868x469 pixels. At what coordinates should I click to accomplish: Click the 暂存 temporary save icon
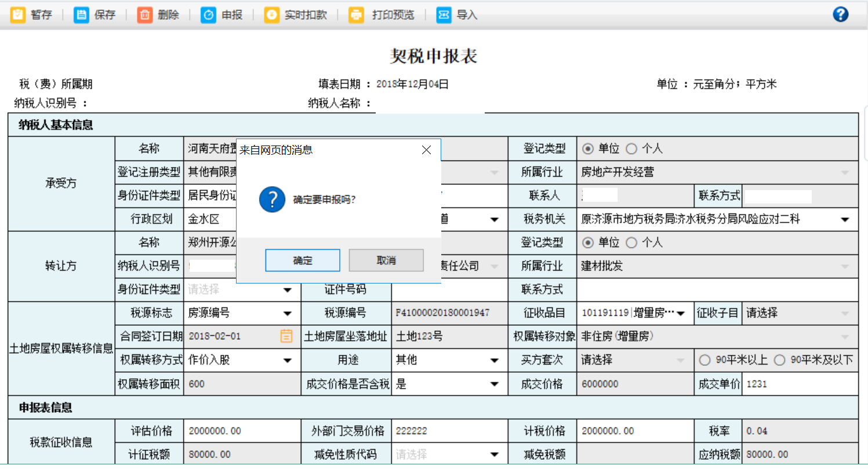click(18, 15)
